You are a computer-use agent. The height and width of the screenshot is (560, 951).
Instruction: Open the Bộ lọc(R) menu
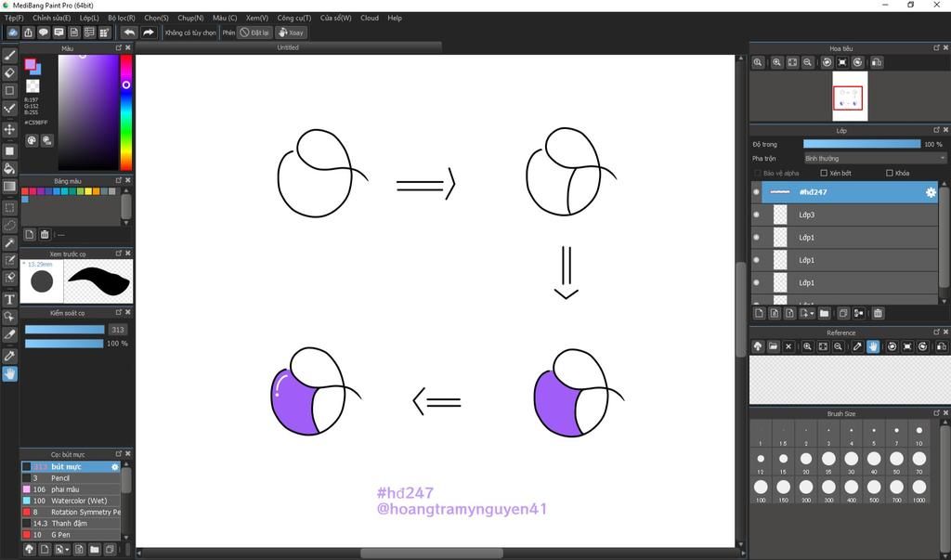click(122, 19)
